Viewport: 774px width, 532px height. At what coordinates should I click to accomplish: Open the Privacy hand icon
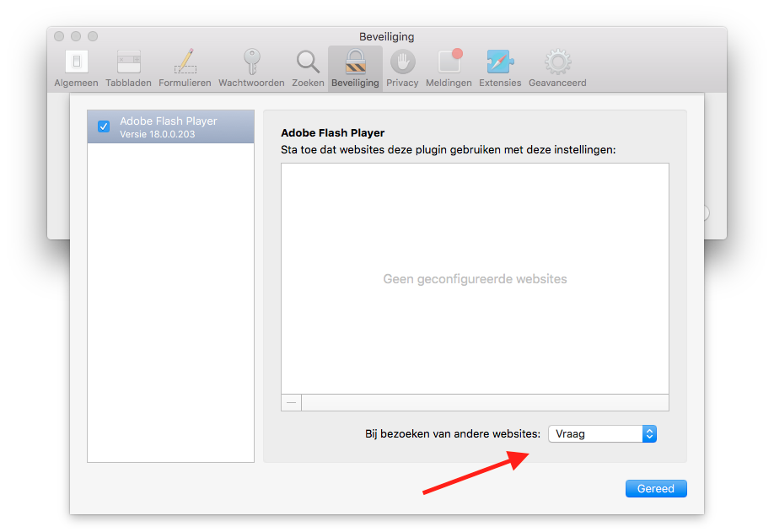click(x=402, y=67)
